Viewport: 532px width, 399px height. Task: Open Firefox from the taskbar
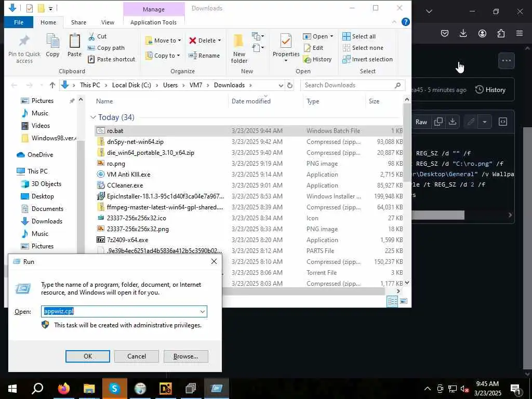pyautogui.click(x=63, y=389)
